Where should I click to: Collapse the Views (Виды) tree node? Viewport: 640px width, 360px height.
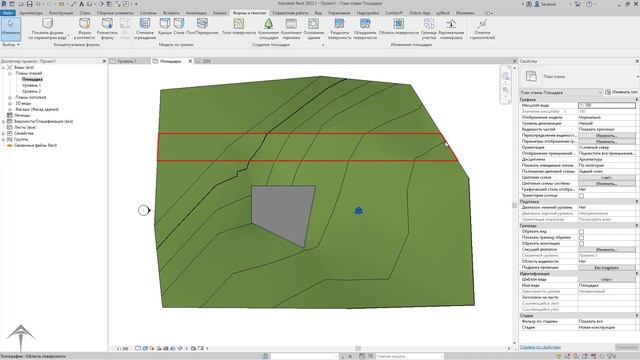point(3,67)
